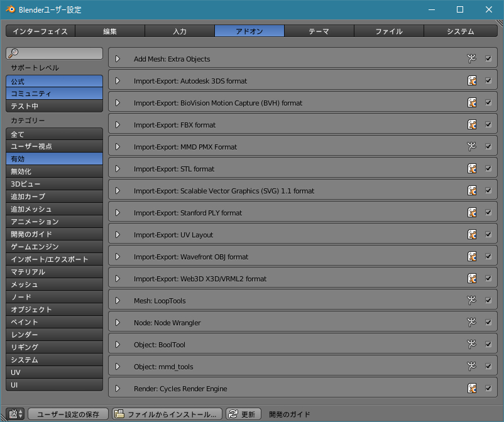Click the community icon on Add Mesh: Extra Objects

click(x=472, y=59)
